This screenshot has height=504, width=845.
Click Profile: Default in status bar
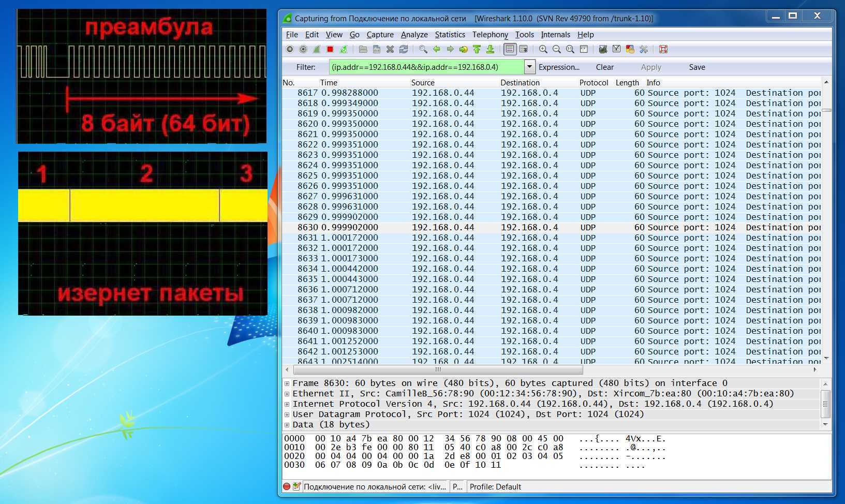[495, 487]
